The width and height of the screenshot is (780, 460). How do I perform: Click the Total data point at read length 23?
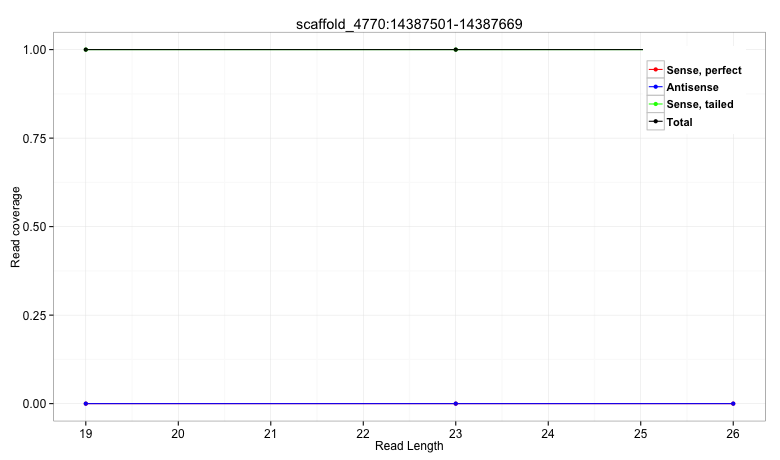(x=456, y=49)
